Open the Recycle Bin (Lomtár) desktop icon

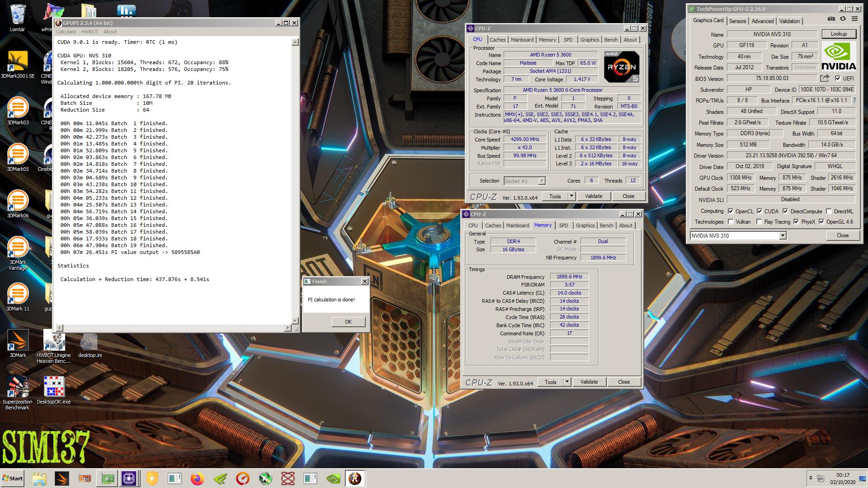(x=17, y=18)
